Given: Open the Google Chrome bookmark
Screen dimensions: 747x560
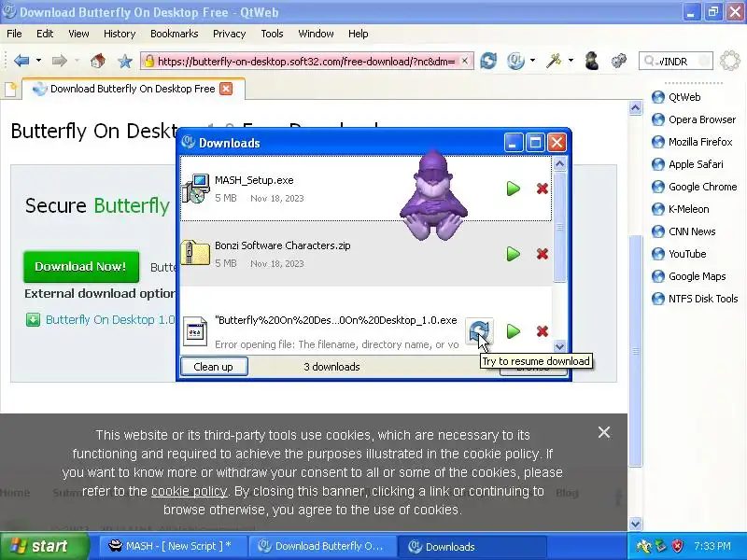Looking at the screenshot, I should tap(694, 187).
